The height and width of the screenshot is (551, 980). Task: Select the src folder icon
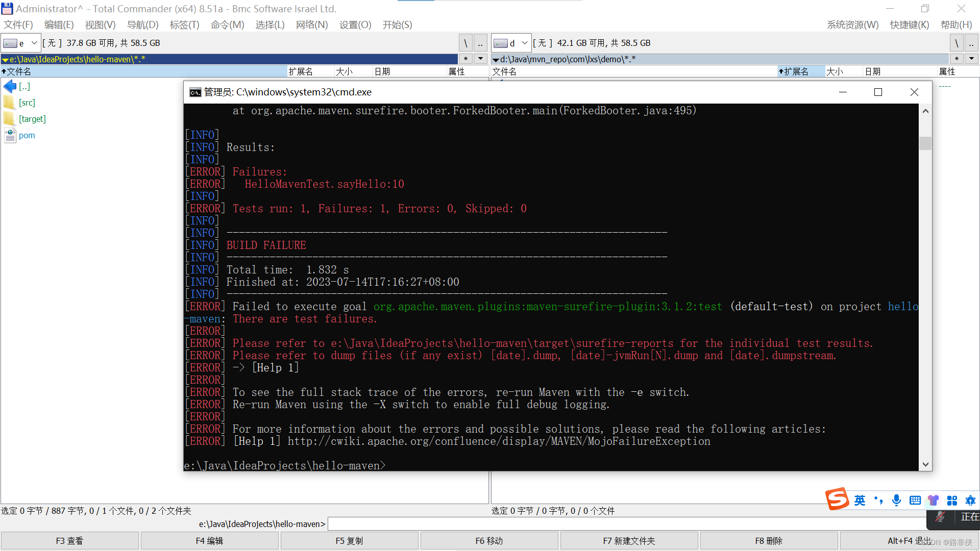pos(9,103)
